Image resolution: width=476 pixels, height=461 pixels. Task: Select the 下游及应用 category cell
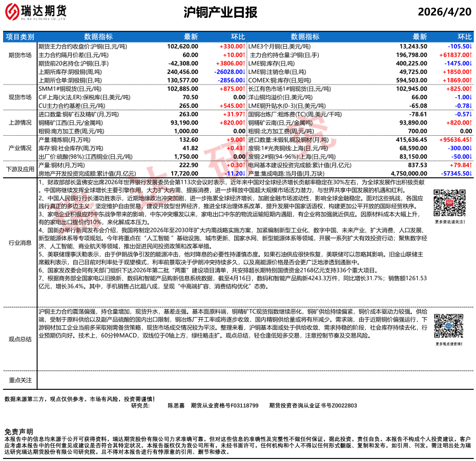(20, 169)
